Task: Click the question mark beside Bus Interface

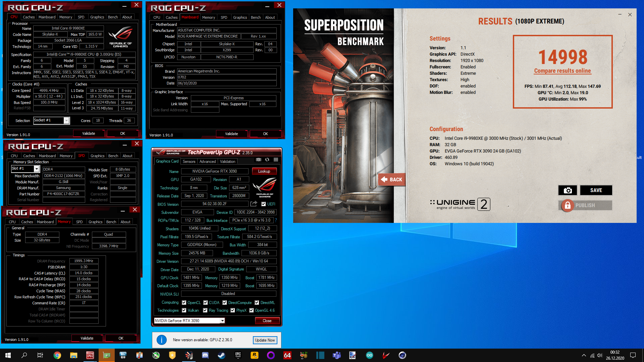Action: (276, 220)
